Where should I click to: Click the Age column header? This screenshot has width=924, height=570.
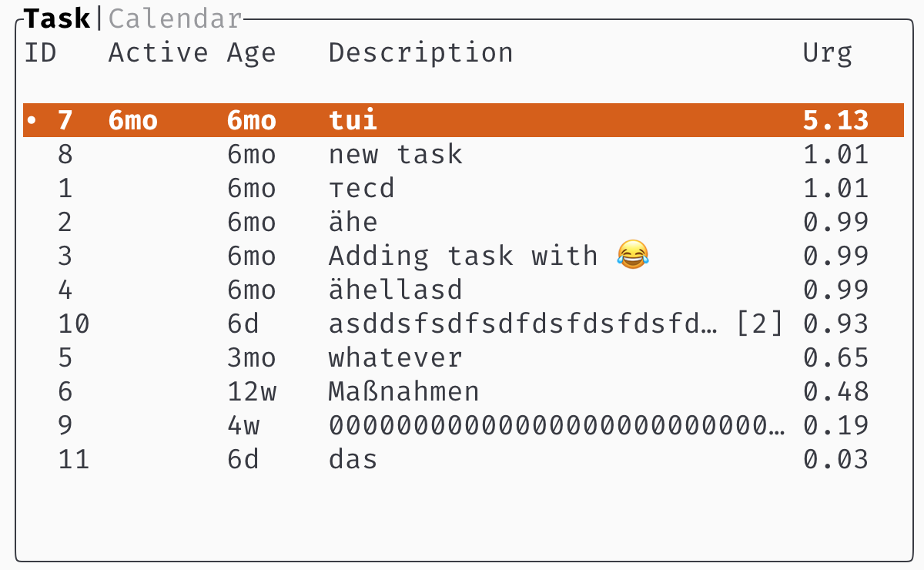252,52
